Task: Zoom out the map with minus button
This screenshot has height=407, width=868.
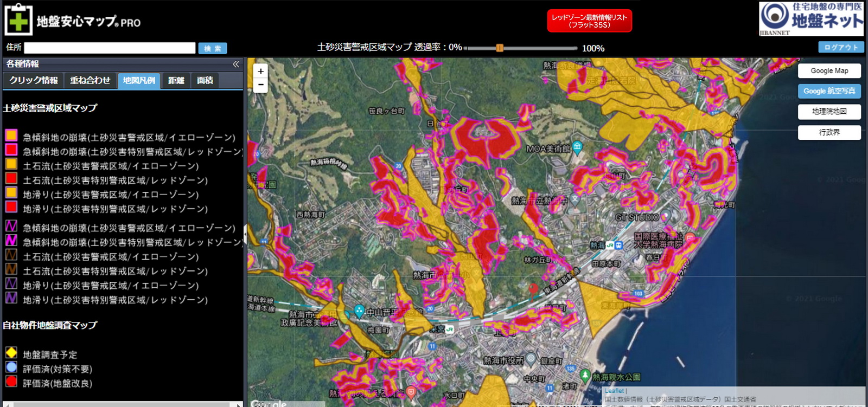Action: pyautogui.click(x=261, y=85)
